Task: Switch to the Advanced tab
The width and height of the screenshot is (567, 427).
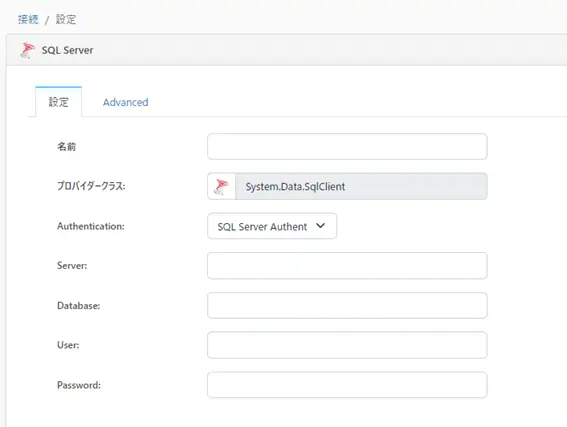Action: [x=125, y=102]
